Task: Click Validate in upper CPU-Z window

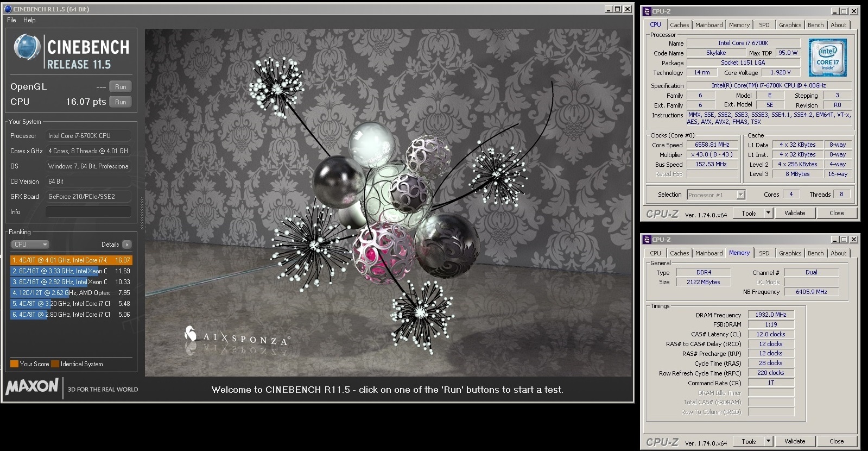Action: pyautogui.click(x=795, y=214)
